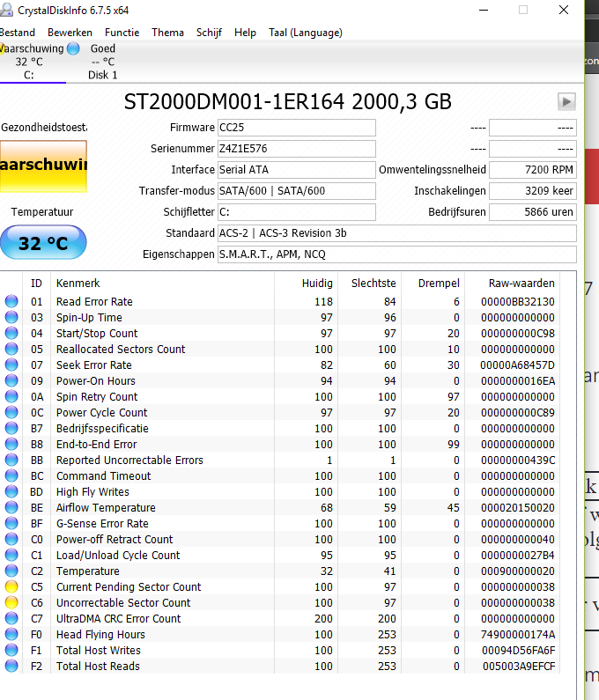This screenshot has height=700, width=599.
Task: Open the Functie menu
Action: click(x=122, y=33)
